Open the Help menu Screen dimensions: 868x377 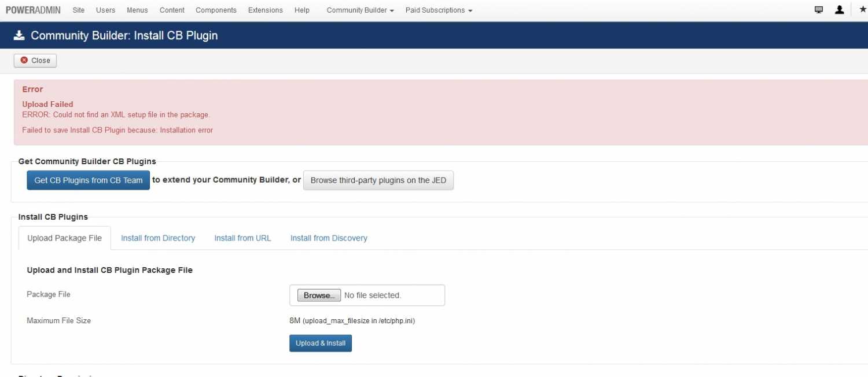(x=301, y=10)
